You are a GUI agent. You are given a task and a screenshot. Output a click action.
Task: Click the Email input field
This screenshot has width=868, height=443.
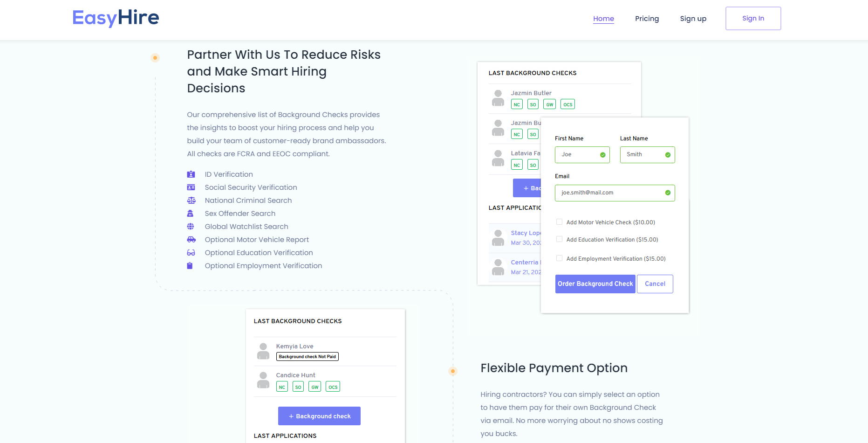(615, 193)
